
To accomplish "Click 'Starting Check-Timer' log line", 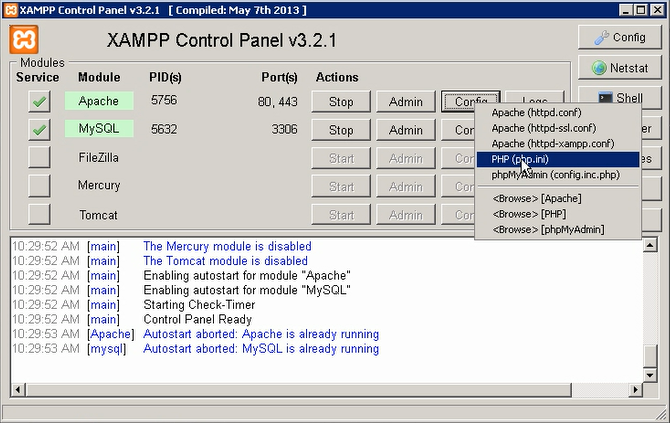I will pyautogui.click(x=199, y=305).
